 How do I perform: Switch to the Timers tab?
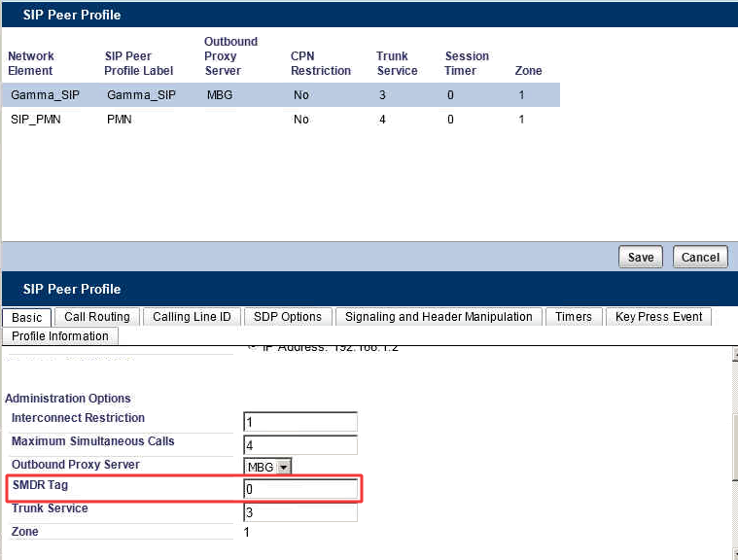(x=574, y=317)
